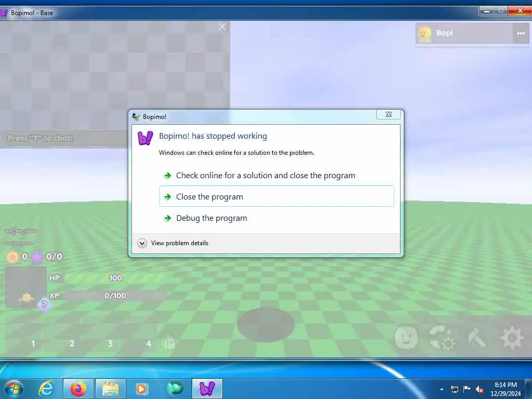The height and width of the screenshot is (399, 532).
Task: Close the chat panel with X
Action: 222,26
